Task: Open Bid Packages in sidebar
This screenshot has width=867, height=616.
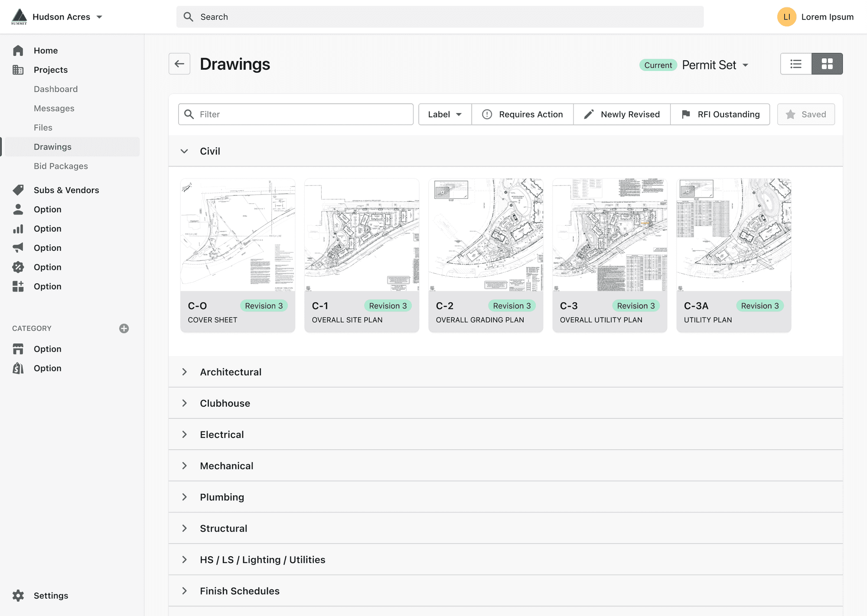Action: [x=61, y=166]
